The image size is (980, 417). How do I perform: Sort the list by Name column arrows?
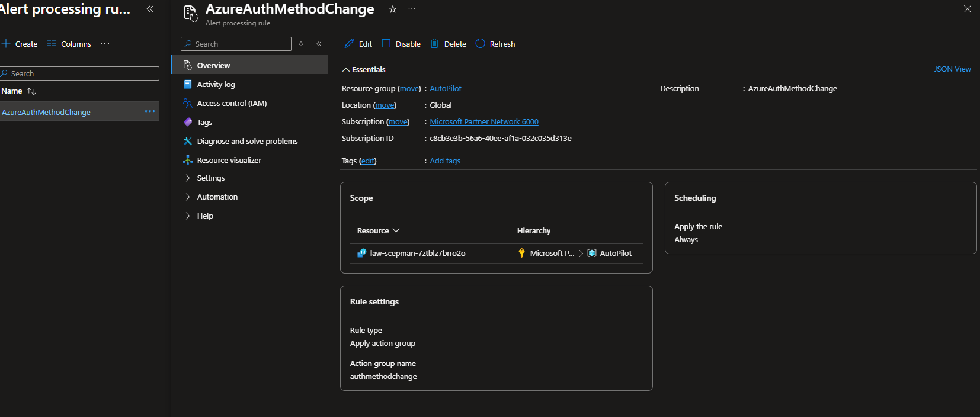click(31, 91)
